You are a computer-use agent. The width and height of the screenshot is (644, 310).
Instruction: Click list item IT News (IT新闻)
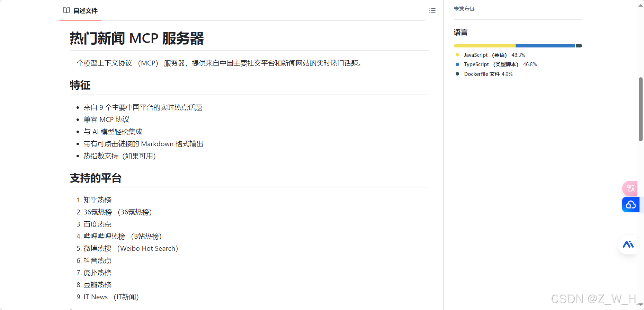click(111, 297)
